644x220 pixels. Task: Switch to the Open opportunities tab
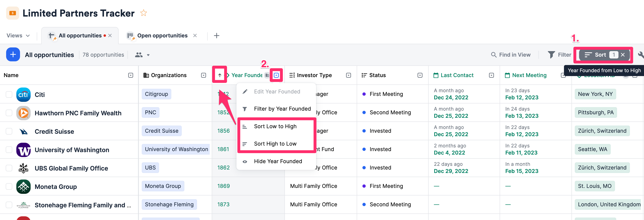[x=162, y=36]
